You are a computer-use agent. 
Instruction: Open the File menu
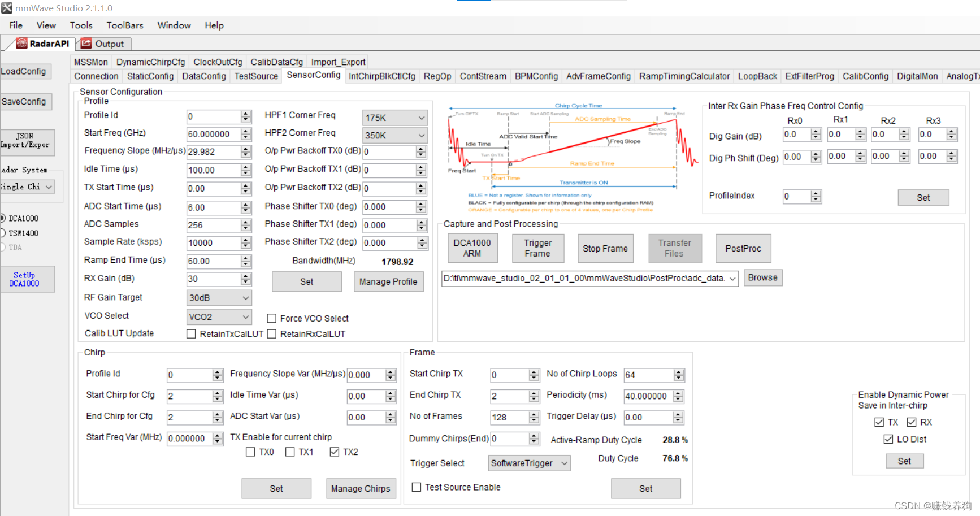[x=16, y=25]
